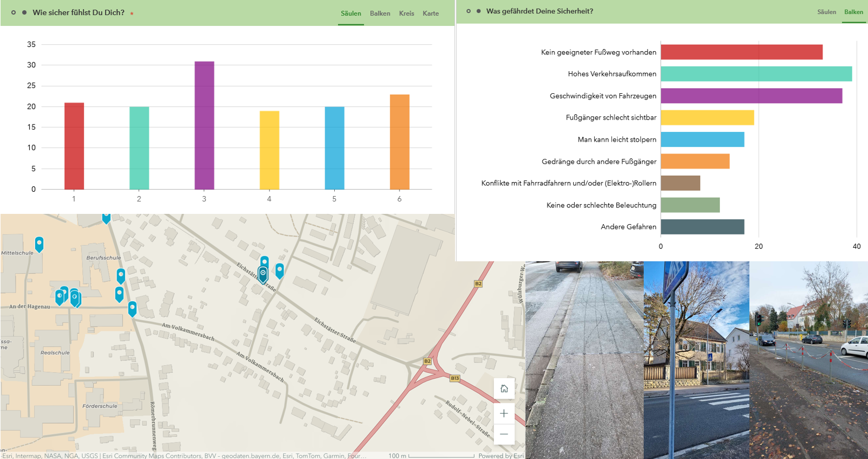The width and height of the screenshot is (868, 459).
Task: Click the purple 'Geschwindigkeit von Fahrzeugen' bar
Action: (x=752, y=96)
